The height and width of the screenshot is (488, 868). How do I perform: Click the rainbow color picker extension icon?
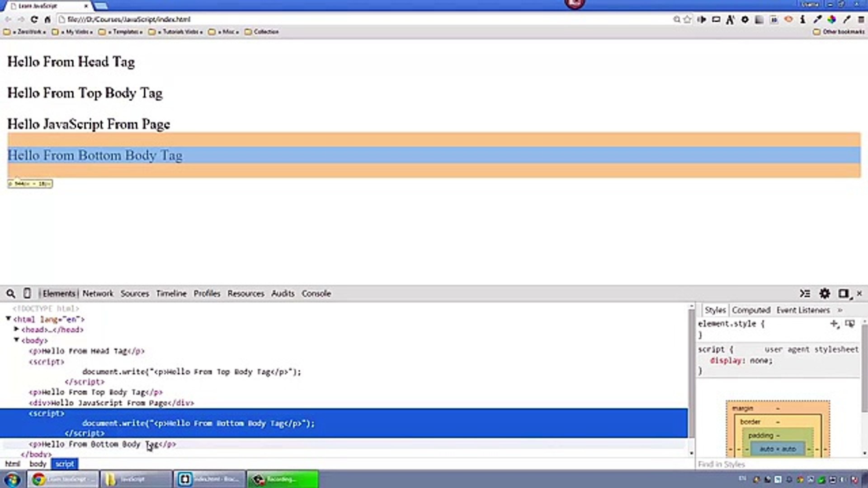[831, 19]
